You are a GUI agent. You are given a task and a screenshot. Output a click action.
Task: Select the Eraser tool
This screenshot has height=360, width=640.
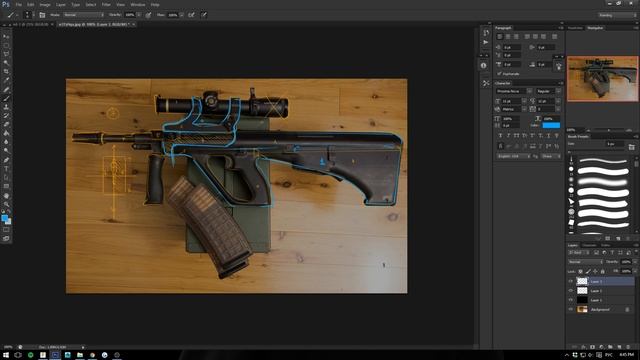click(6, 124)
